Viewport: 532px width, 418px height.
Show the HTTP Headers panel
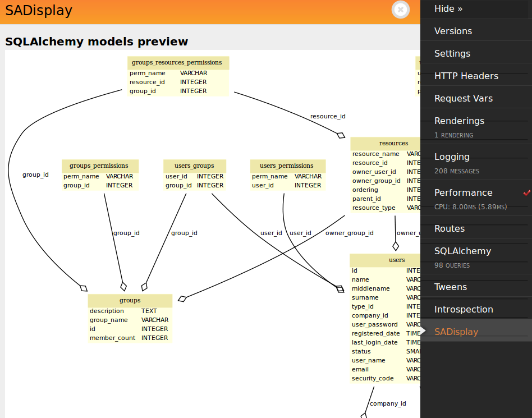[x=466, y=76]
